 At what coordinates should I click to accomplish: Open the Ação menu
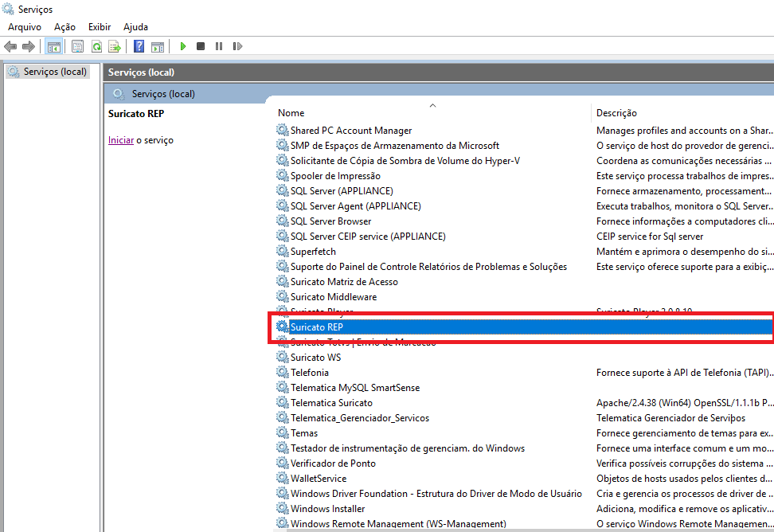(64, 27)
